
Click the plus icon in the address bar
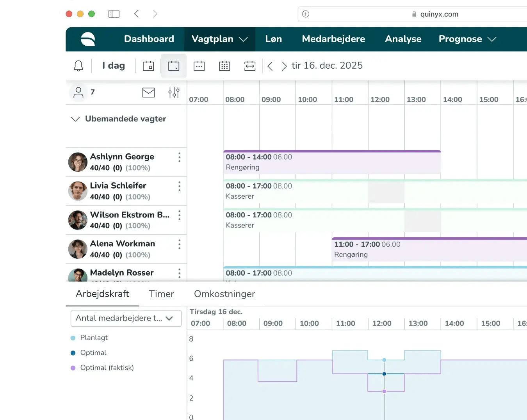(x=306, y=14)
